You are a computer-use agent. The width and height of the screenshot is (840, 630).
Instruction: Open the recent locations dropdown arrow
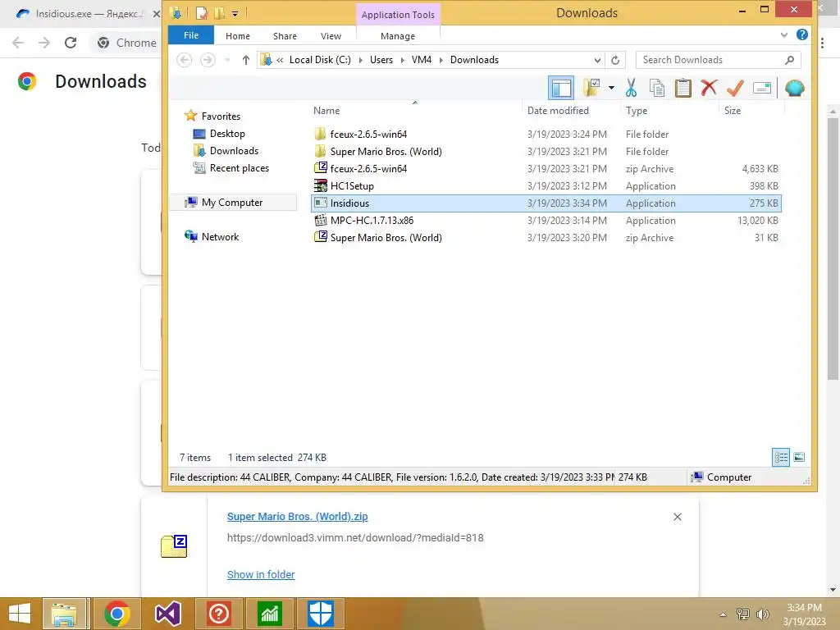tap(227, 60)
